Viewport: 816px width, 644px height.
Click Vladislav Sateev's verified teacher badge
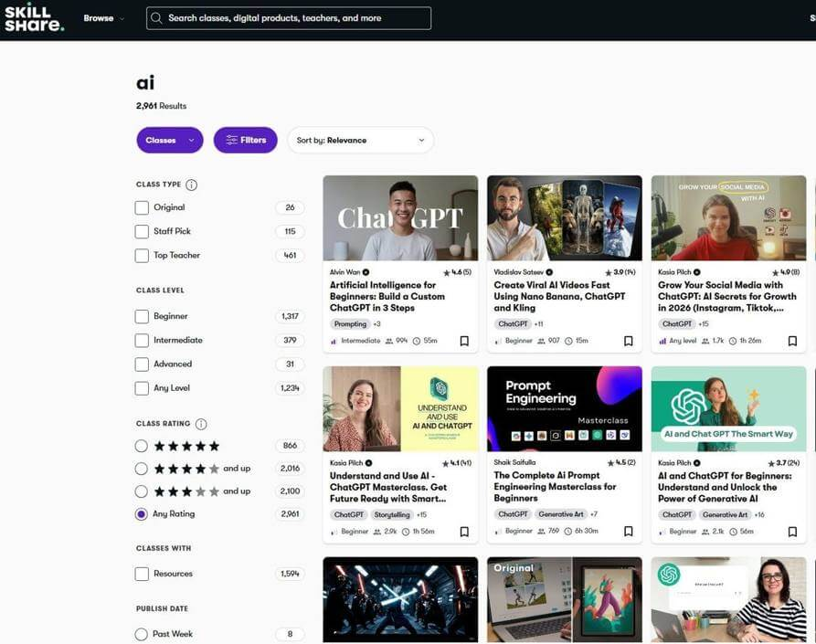click(549, 272)
